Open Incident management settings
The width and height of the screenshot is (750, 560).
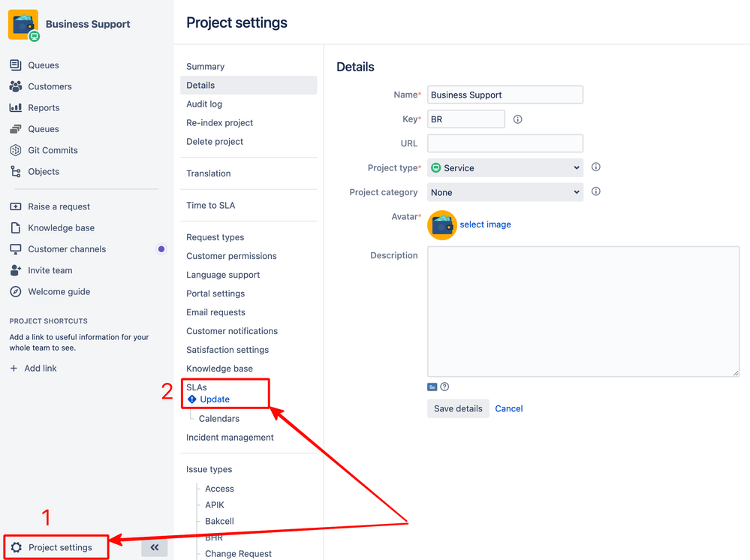pyautogui.click(x=230, y=438)
